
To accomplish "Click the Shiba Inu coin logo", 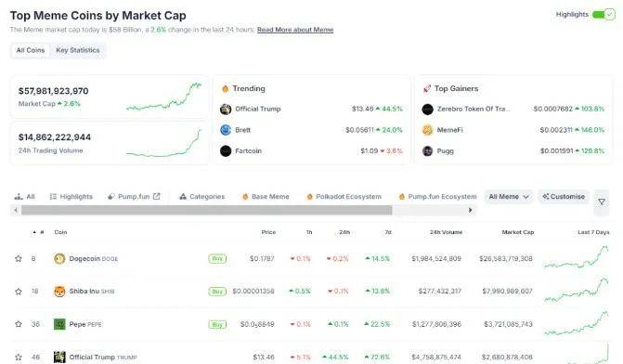I will [59, 292].
